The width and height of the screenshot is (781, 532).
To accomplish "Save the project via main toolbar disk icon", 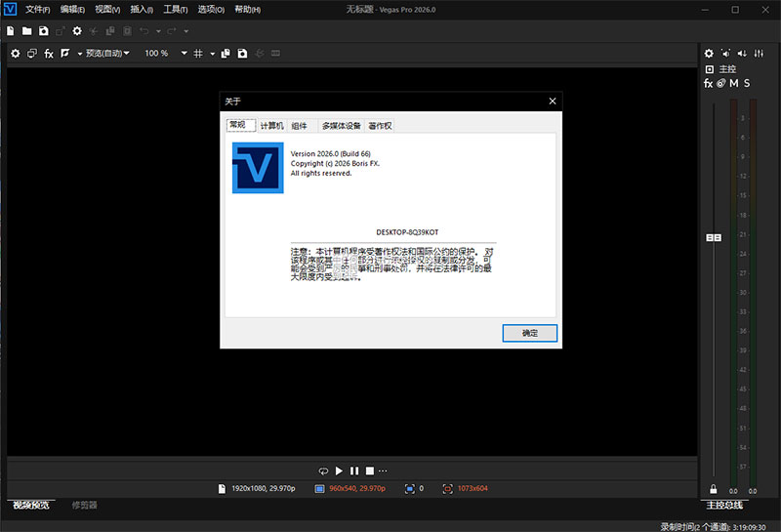I will coord(44,31).
